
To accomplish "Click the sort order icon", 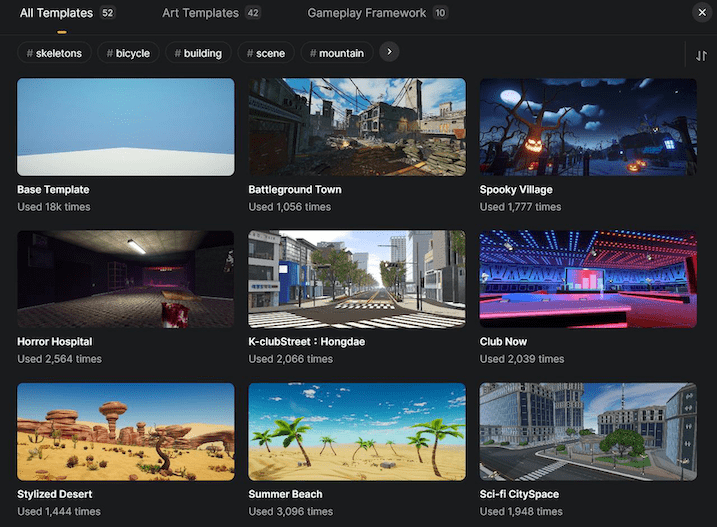I will coord(701,56).
